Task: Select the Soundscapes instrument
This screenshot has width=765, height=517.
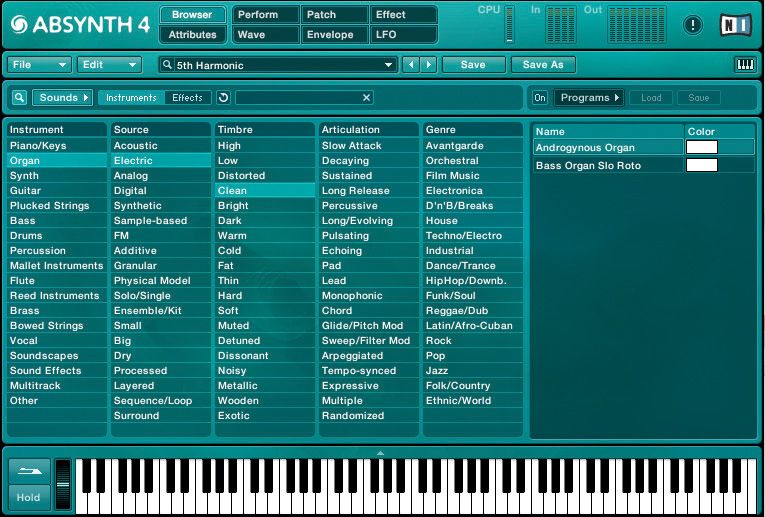Action: pyautogui.click(x=57, y=356)
